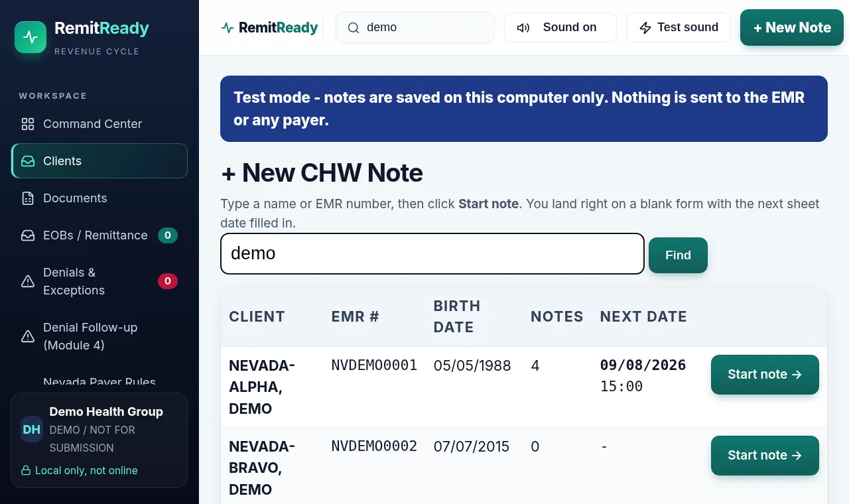Open the Nevada Payer Rules menu item
Viewport: 849px width, 504px height.
[x=99, y=381]
